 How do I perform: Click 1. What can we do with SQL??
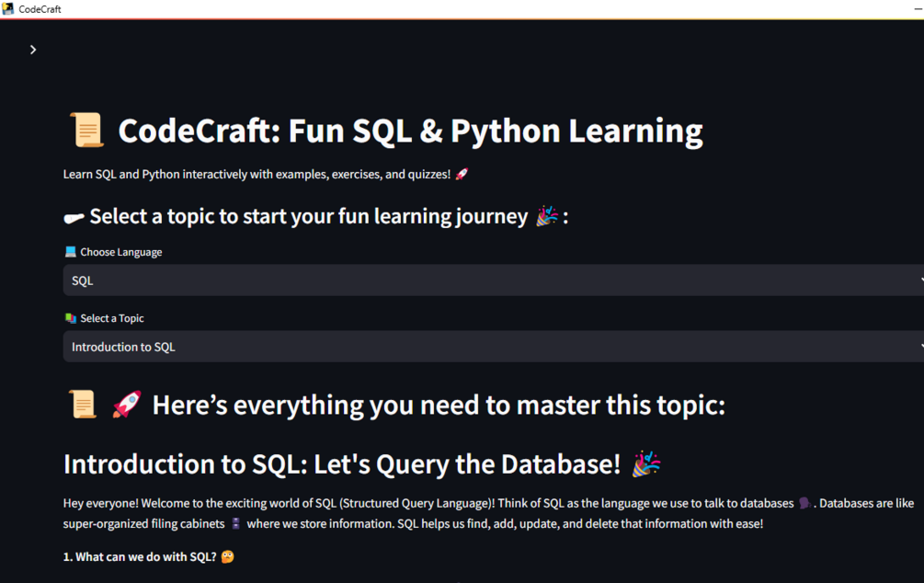click(140, 556)
